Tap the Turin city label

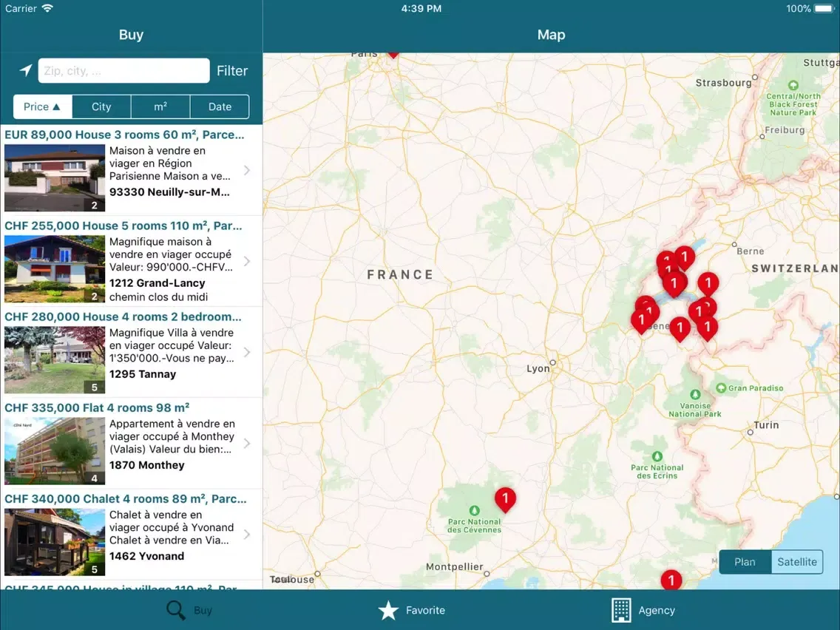(766, 425)
